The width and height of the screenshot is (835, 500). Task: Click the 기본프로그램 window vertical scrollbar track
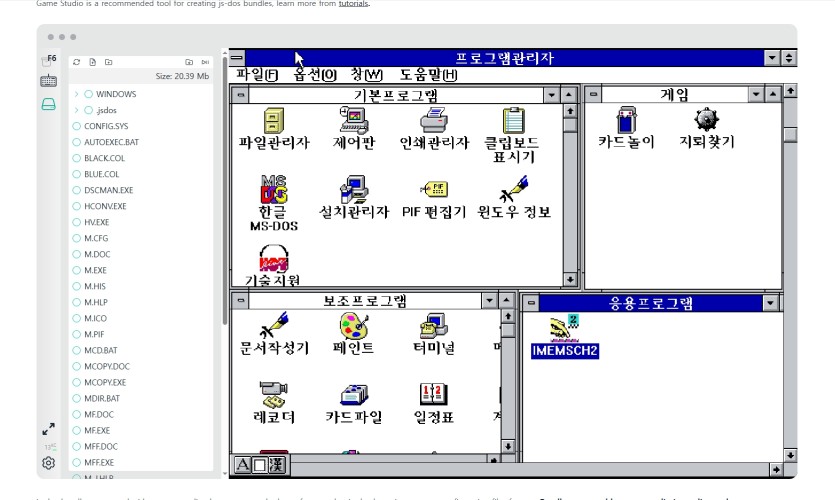click(x=569, y=200)
